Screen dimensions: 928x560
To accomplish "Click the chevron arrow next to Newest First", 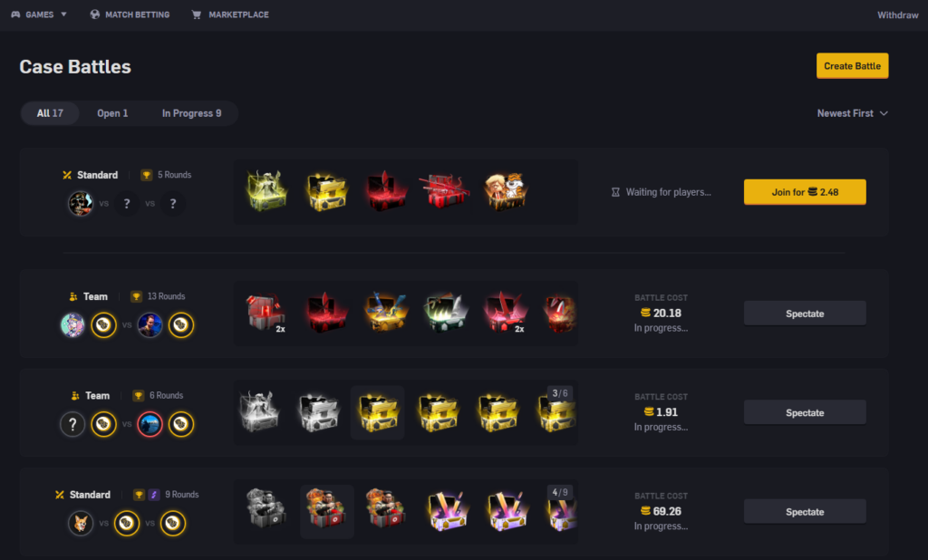I will [884, 113].
